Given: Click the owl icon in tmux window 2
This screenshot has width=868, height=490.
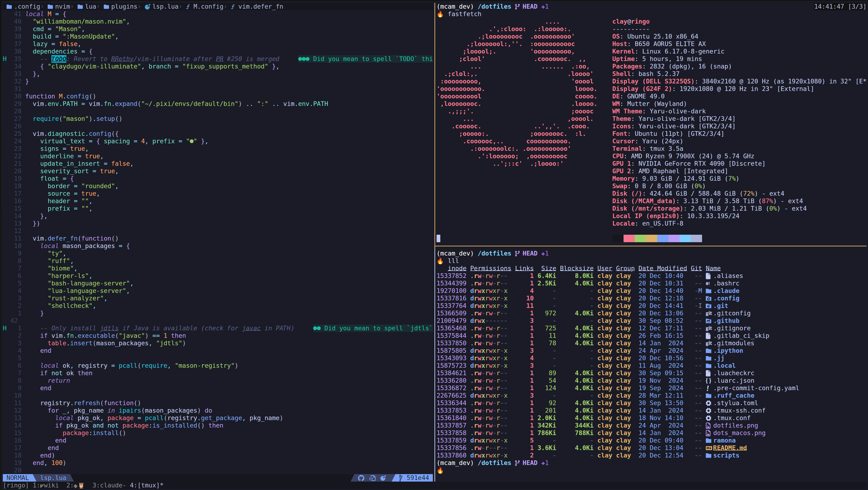Looking at the screenshot, I should pos(81,486).
